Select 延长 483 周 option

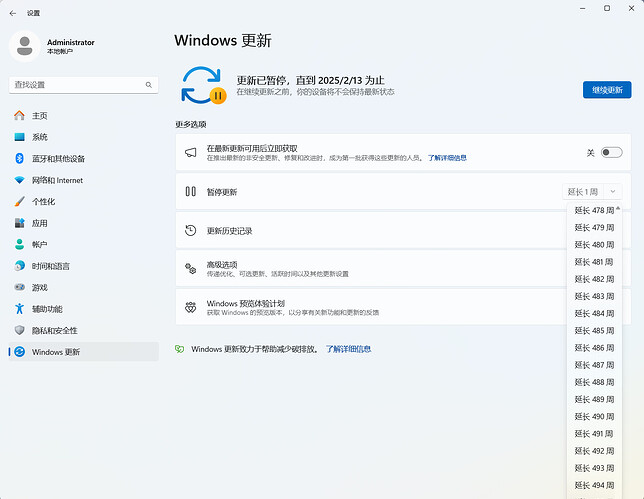point(594,297)
